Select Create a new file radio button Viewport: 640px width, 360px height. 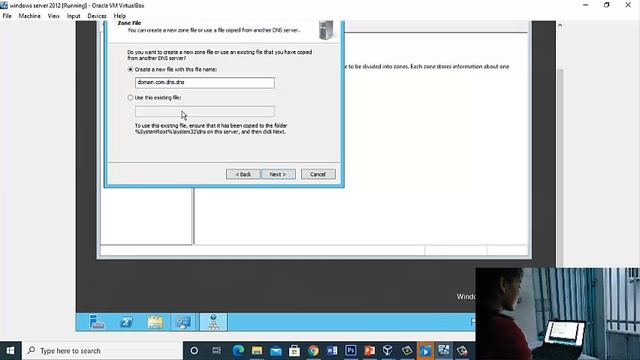[x=130, y=70]
